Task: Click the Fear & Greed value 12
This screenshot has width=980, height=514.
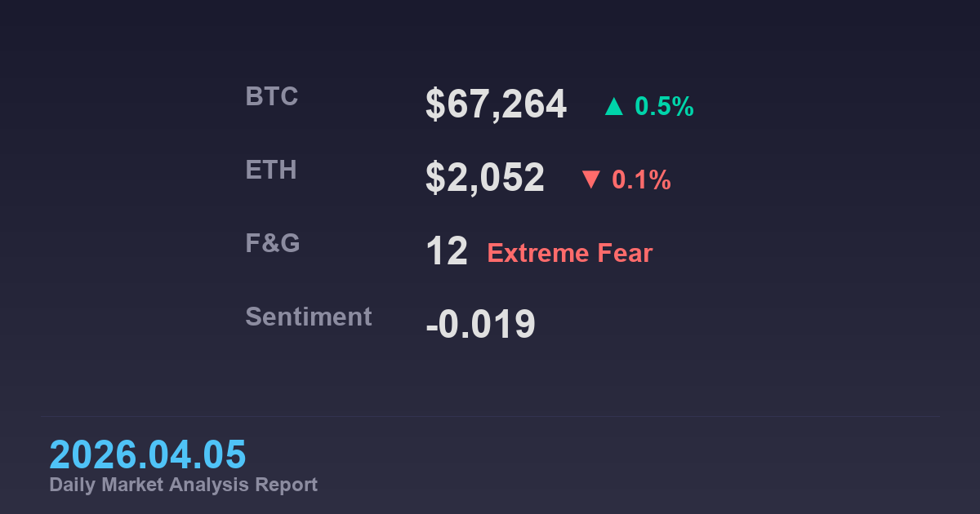Action: tap(447, 251)
